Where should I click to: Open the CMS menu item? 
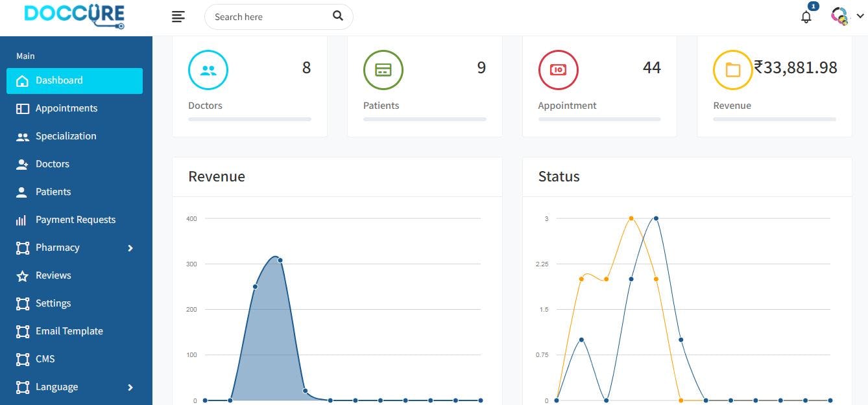pos(45,358)
